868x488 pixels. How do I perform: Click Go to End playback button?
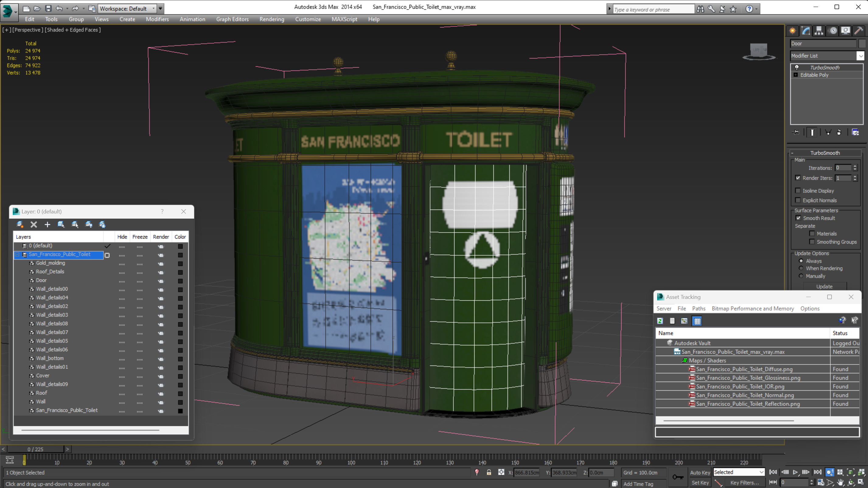pyautogui.click(x=818, y=472)
